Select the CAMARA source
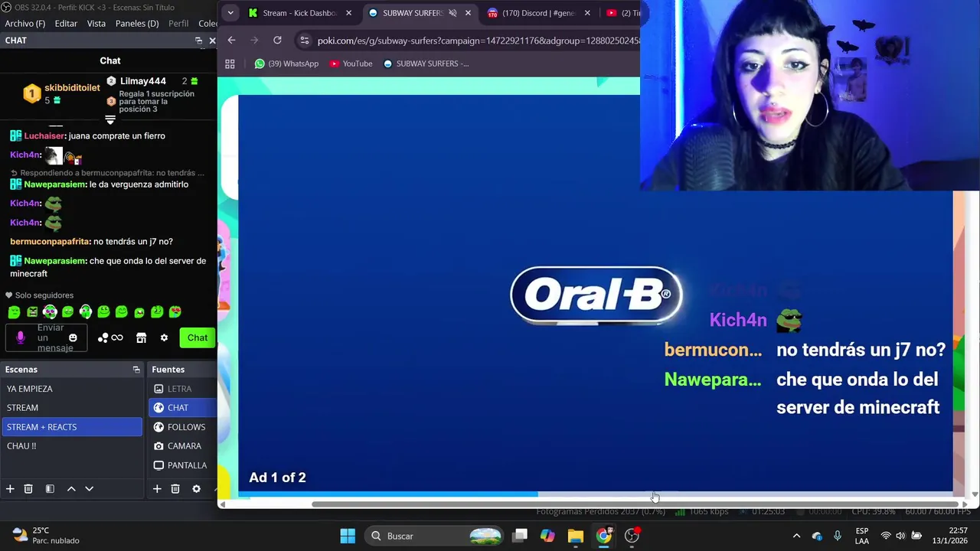Image resolution: width=980 pixels, height=551 pixels. point(183,446)
